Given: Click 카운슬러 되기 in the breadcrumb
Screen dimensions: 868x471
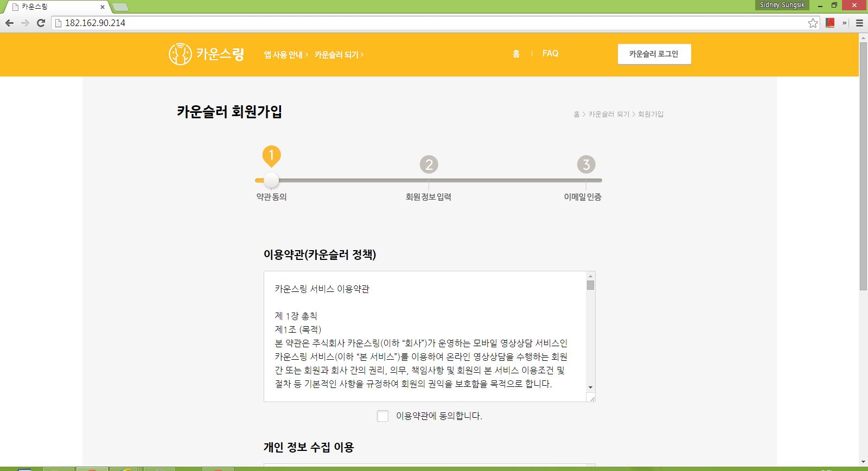Looking at the screenshot, I should [x=609, y=114].
